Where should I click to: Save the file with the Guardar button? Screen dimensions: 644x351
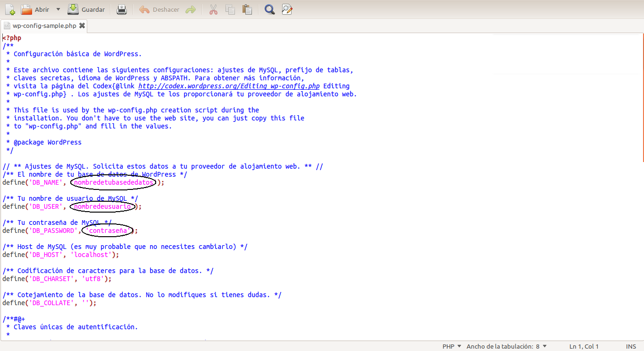[x=86, y=9]
